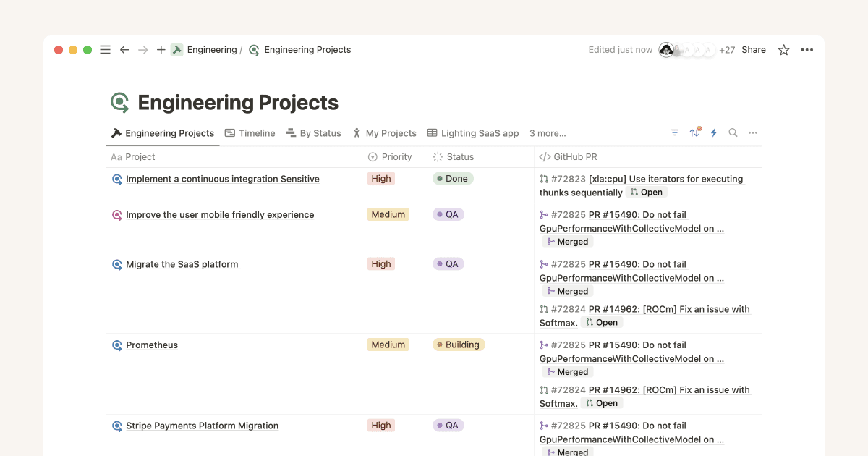Click the +27 collaborators avatar stack
The image size is (868, 456).
point(727,49)
